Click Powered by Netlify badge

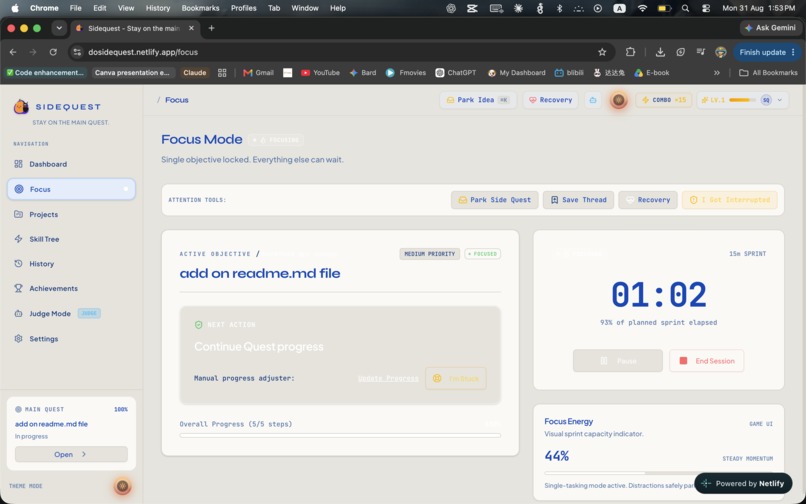743,483
